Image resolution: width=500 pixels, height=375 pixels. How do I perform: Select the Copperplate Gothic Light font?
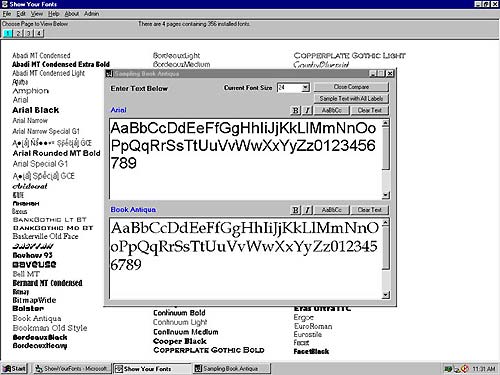[x=350, y=56]
